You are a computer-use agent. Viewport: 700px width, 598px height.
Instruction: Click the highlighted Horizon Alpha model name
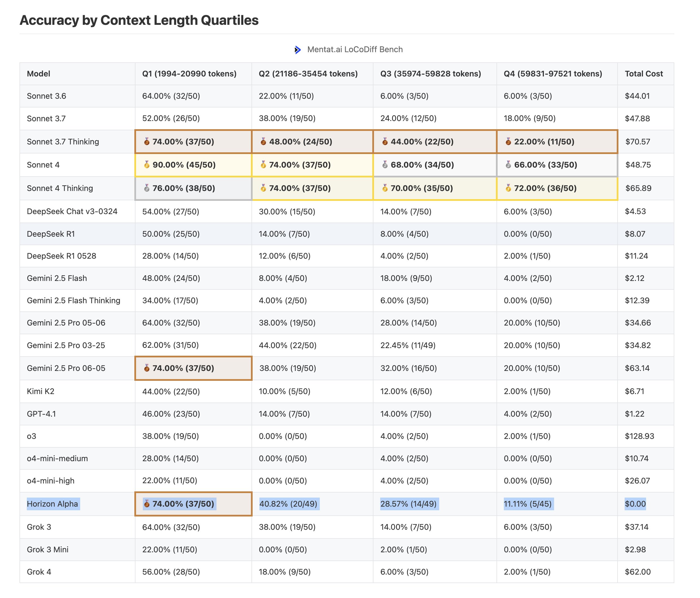(x=53, y=504)
